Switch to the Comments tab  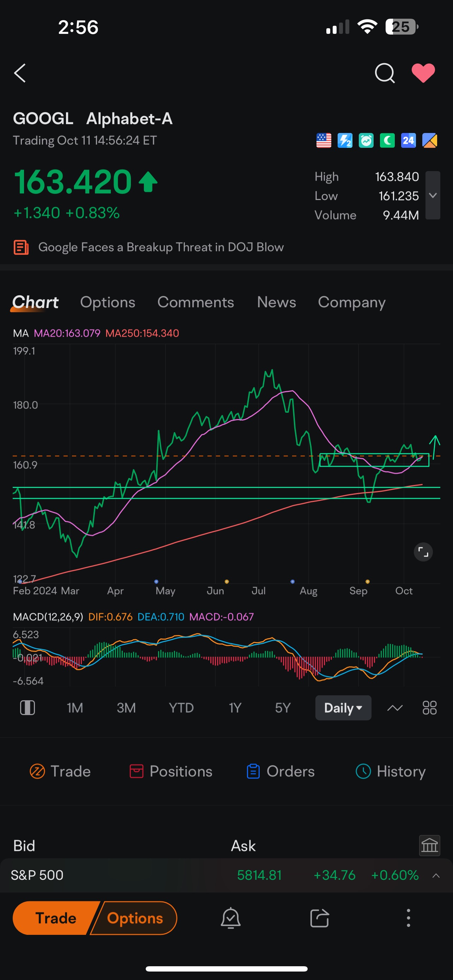(x=195, y=302)
